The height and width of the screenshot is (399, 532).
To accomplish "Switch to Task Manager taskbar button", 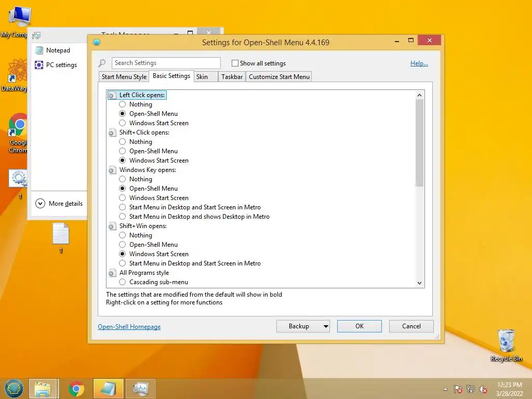I will 140,389.
